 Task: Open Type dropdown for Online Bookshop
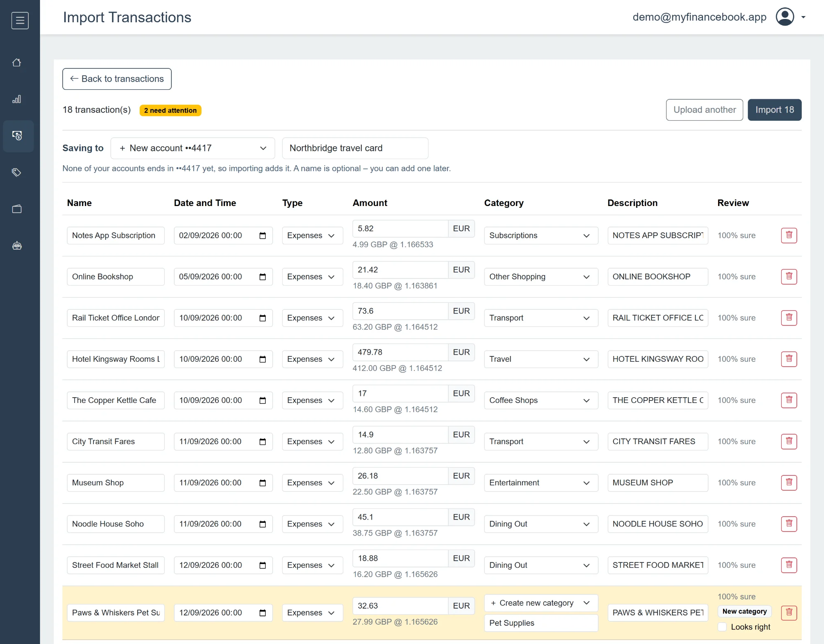tap(312, 277)
